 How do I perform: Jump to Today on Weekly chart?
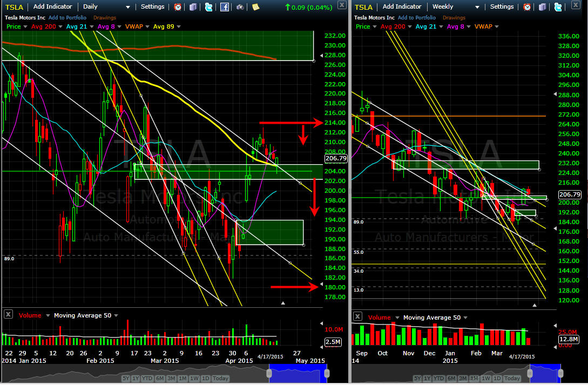click(512, 379)
